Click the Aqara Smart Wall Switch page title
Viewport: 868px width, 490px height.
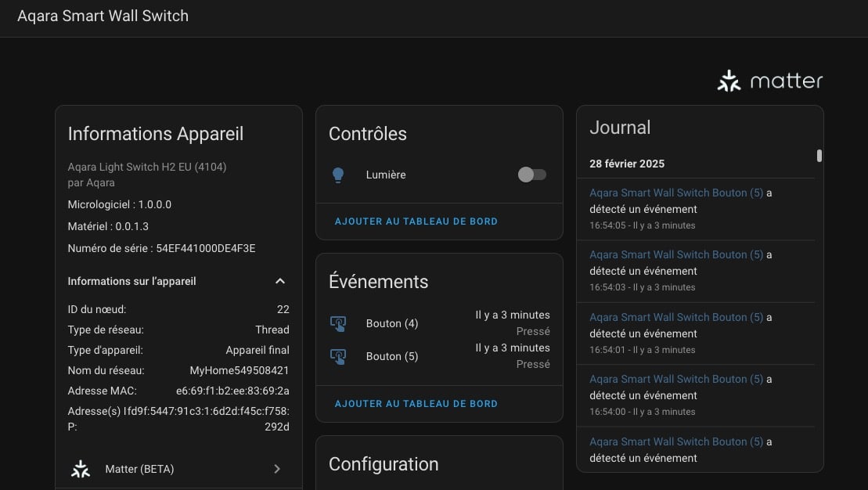pos(103,16)
